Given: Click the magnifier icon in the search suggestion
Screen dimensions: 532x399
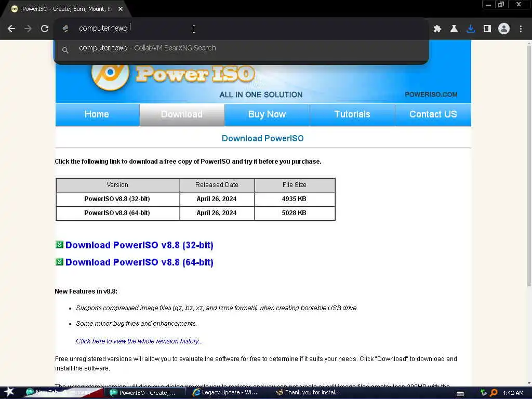Looking at the screenshot, I should click(x=65, y=50).
